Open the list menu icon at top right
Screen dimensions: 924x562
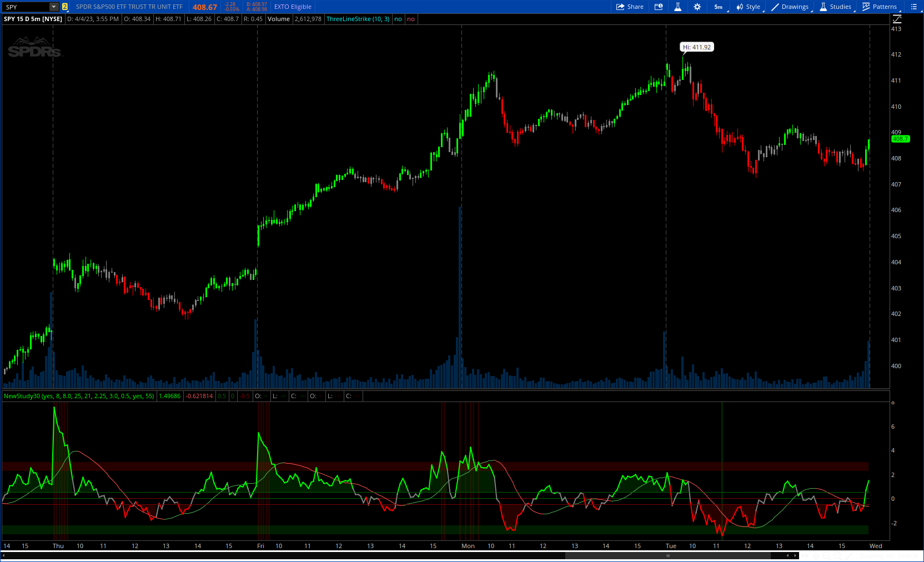pos(913,7)
